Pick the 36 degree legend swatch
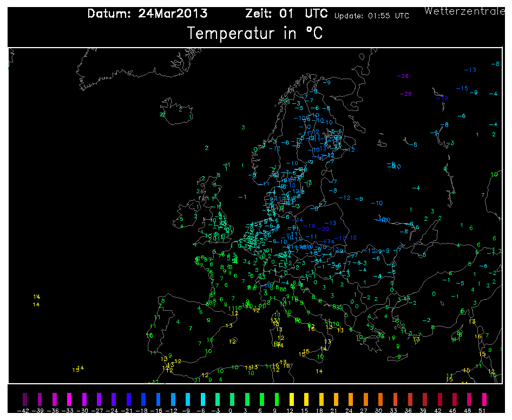 click(x=410, y=399)
